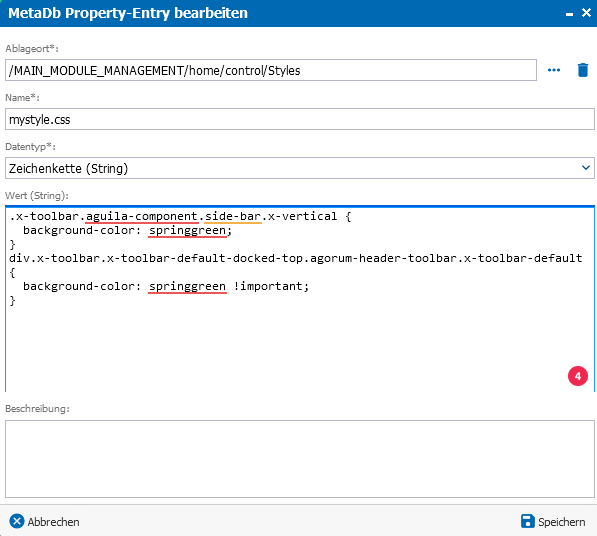Minimize the MetaDb Property-Entry dialog

tap(569, 14)
